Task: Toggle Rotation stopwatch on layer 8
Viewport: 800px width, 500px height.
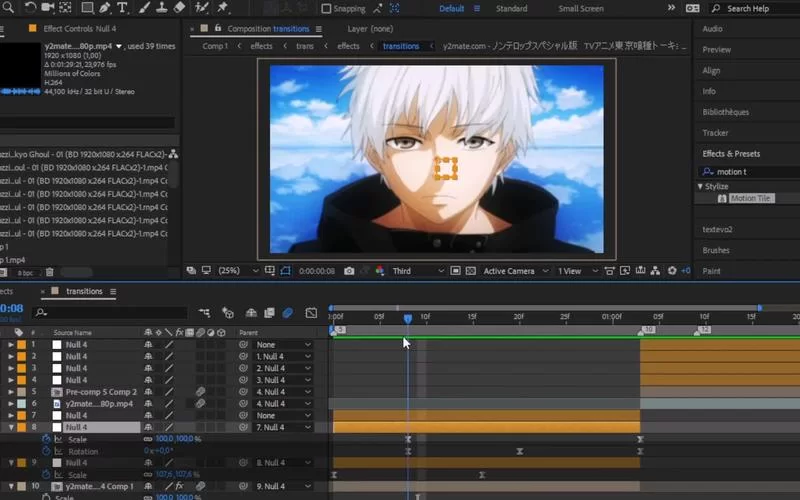Action: coord(46,452)
